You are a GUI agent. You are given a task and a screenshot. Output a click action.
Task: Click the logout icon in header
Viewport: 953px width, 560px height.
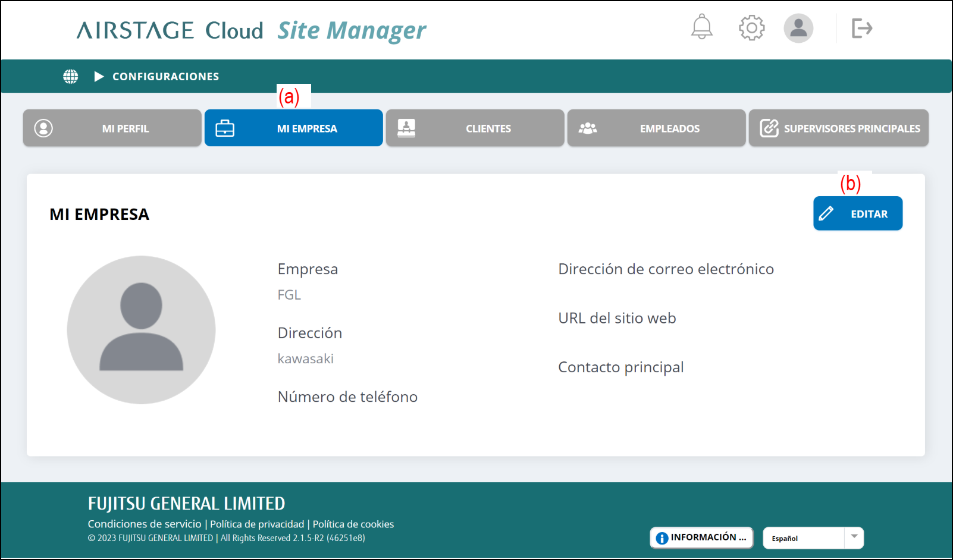tap(861, 28)
